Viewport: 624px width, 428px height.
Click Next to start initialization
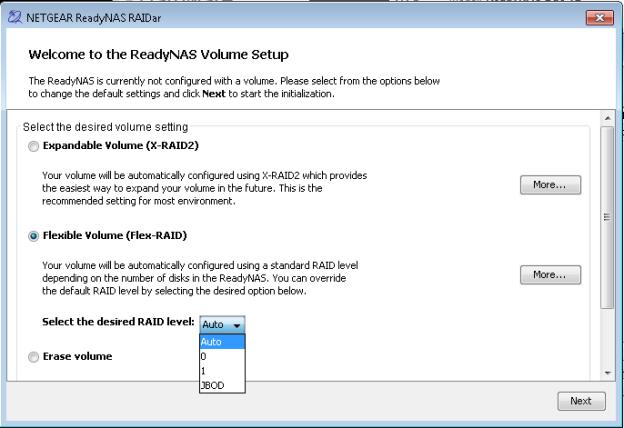pos(581,401)
